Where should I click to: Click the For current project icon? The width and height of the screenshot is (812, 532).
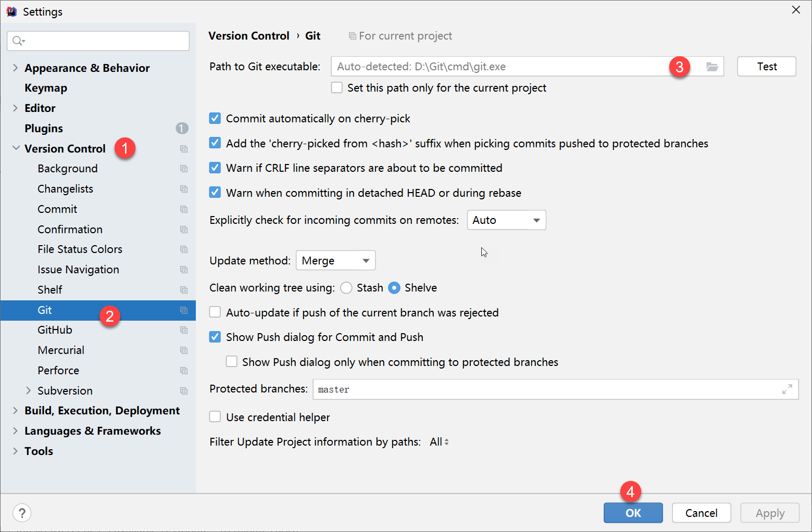[x=353, y=36]
